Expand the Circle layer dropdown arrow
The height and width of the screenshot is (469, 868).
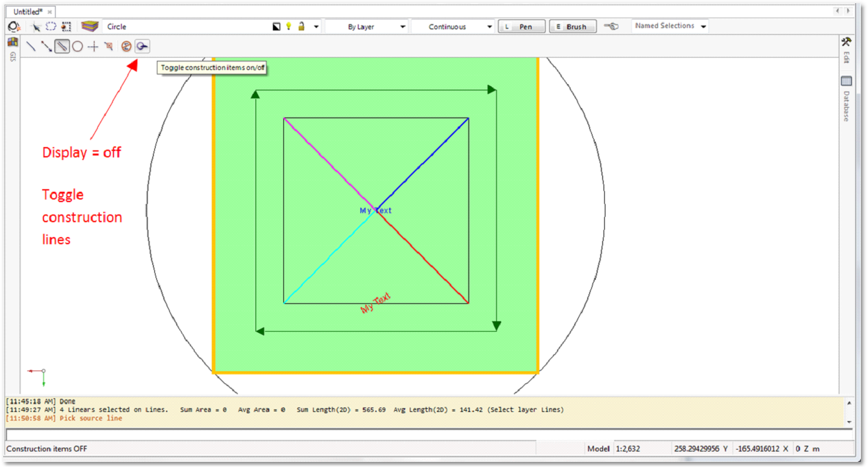tap(316, 27)
